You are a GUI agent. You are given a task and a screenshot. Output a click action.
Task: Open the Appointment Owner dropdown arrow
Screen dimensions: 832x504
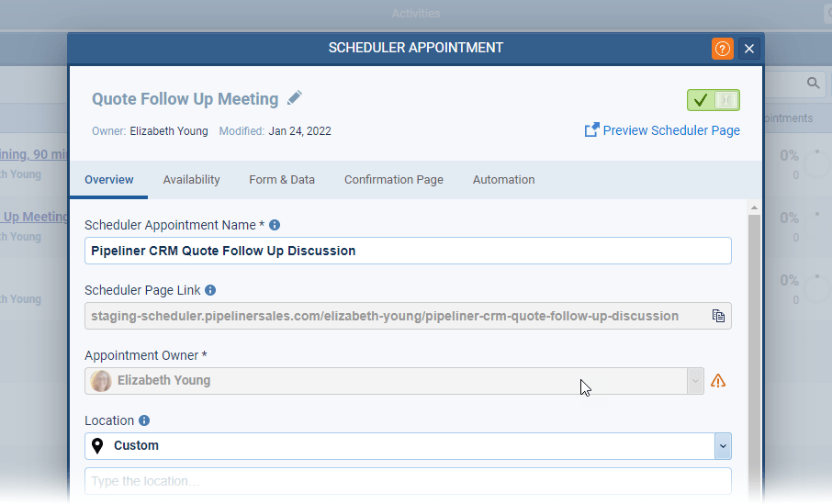point(695,381)
